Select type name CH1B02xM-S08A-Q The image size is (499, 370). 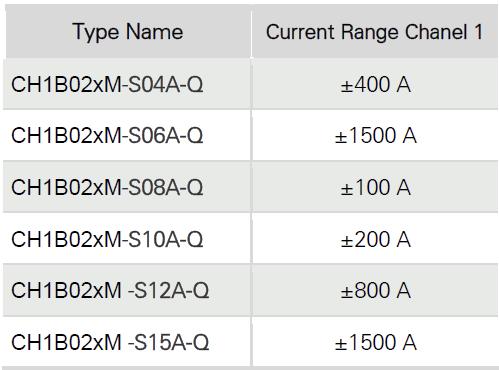point(107,187)
